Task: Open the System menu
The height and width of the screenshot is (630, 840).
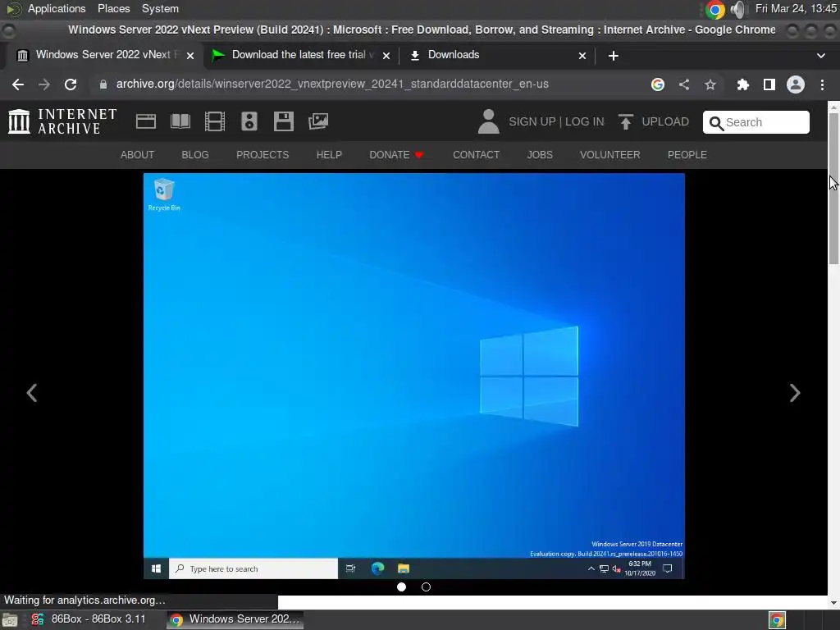Action: (160, 8)
